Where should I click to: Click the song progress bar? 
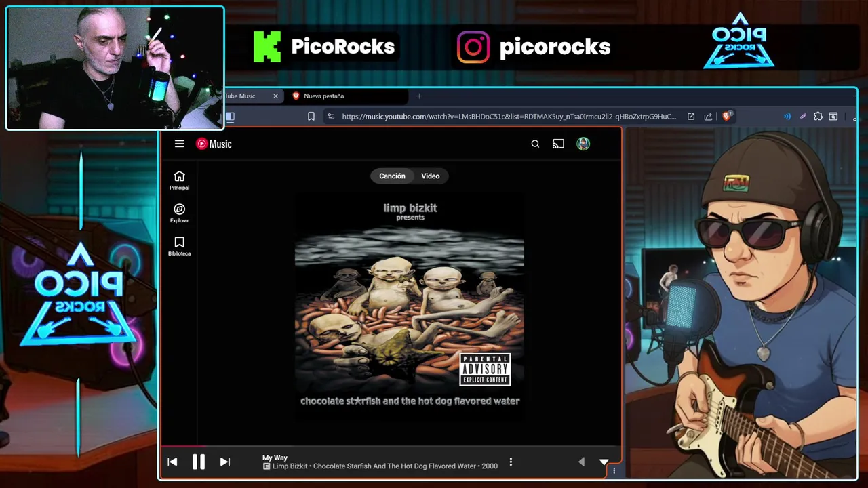[x=391, y=446]
